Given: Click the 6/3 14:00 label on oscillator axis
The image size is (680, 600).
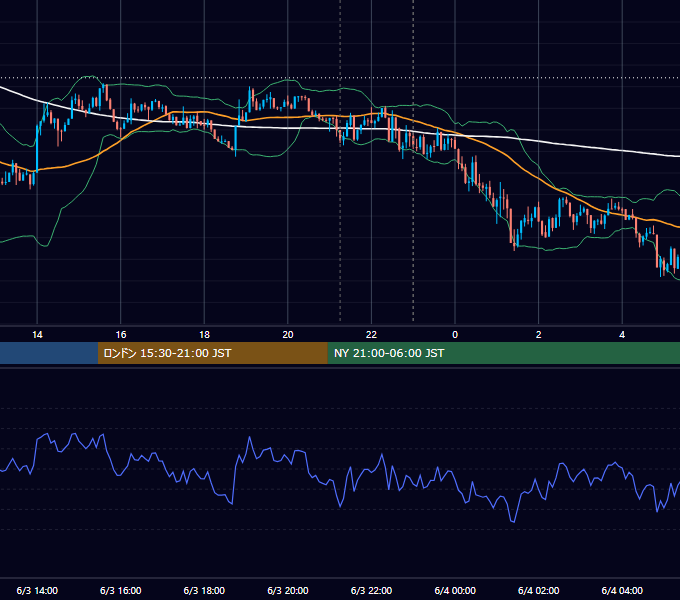Looking at the screenshot, I should click(x=37, y=590).
